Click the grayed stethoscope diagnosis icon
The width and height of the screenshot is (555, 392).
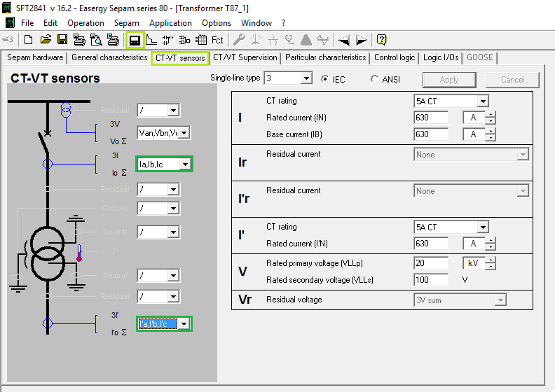[x=289, y=40]
